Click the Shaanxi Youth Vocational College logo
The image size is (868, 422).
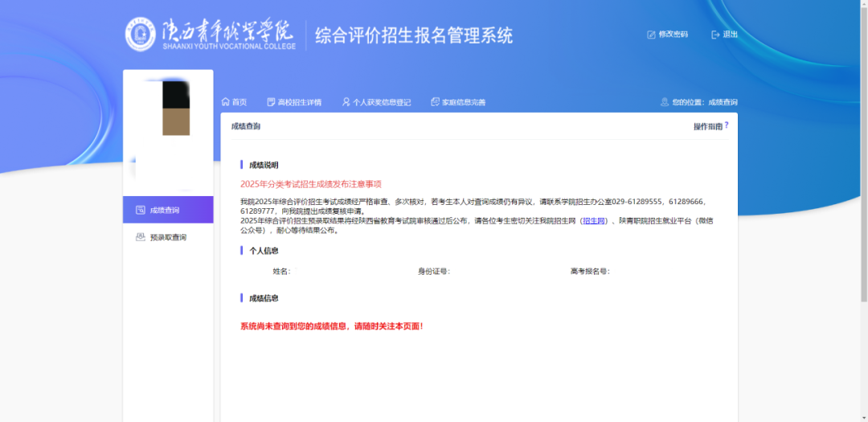(x=211, y=35)
